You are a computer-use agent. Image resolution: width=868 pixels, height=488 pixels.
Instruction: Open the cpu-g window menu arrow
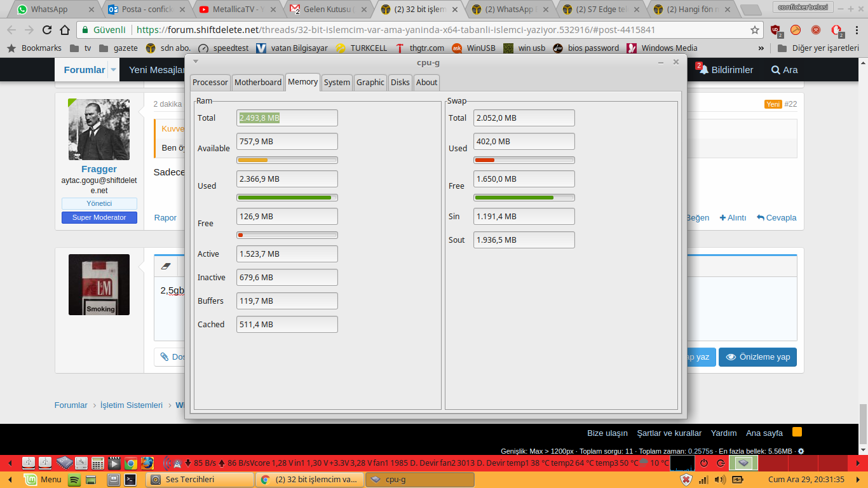[x=196, y=62]
